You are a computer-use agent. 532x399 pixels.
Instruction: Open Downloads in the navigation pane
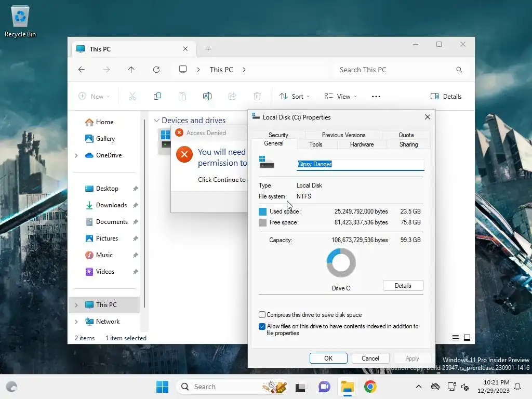point(111,205)
